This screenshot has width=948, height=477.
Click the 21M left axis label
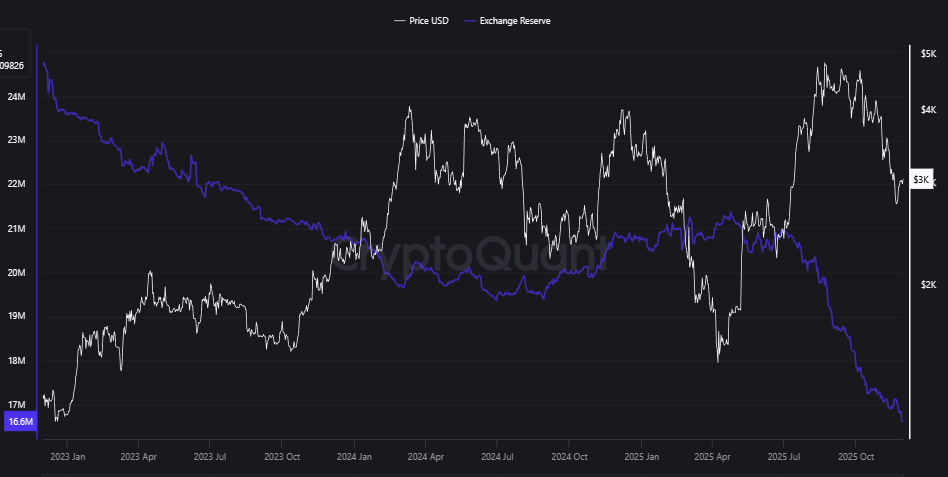16,229
